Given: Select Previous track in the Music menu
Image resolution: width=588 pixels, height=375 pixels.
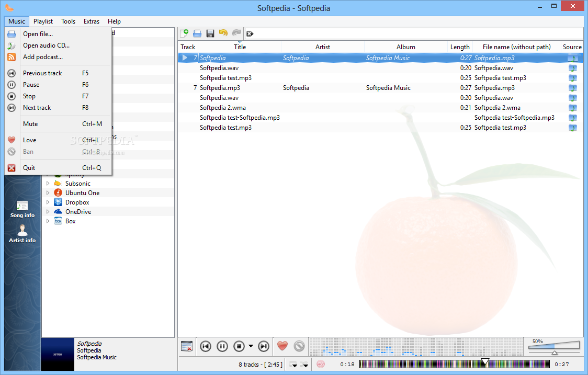Looking at the screenshot, I should point(58,73).
